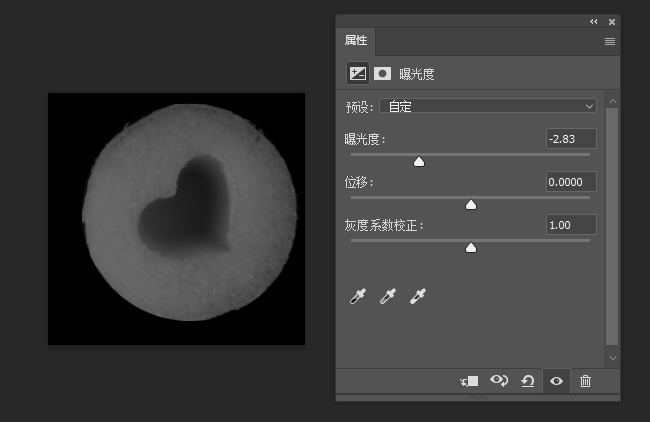The height and width of the screenshot is (422, 650).
Task: Click the 灰度系数校正 label
Action: 384,226
